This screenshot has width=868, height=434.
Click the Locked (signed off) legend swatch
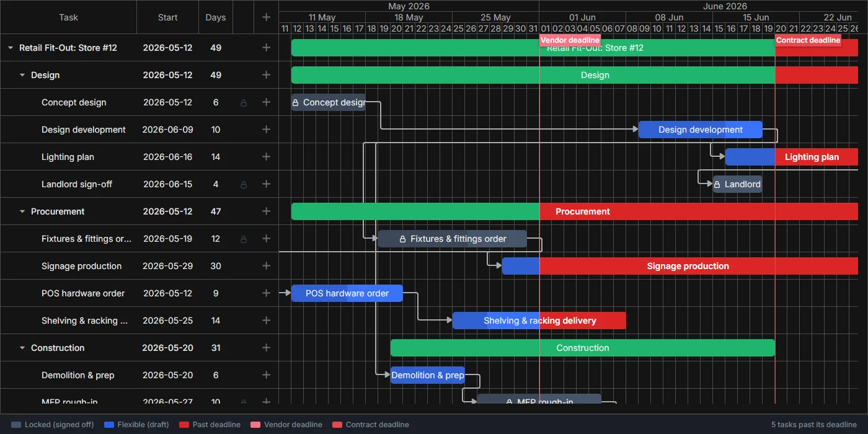click(16, 425)
